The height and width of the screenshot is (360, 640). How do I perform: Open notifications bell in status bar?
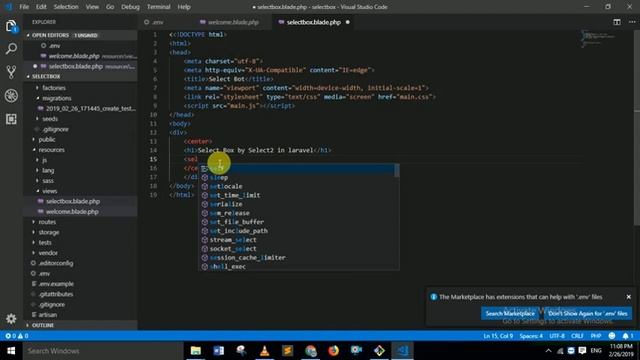coord(627,336)
